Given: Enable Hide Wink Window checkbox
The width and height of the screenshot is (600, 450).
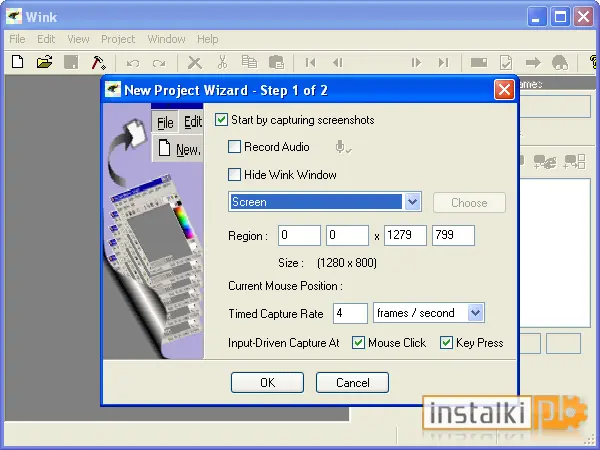Looking at the screenshot, I should tap(234, 174).
